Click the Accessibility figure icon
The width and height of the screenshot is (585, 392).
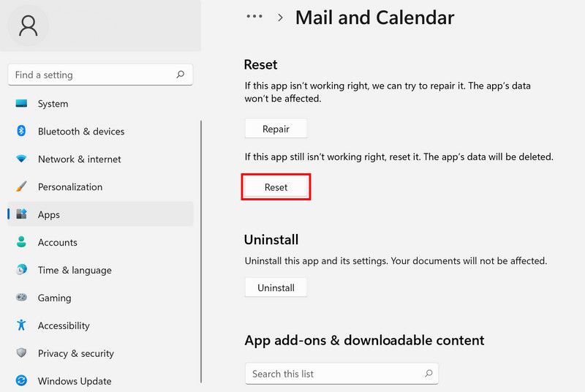pos(21,325)
